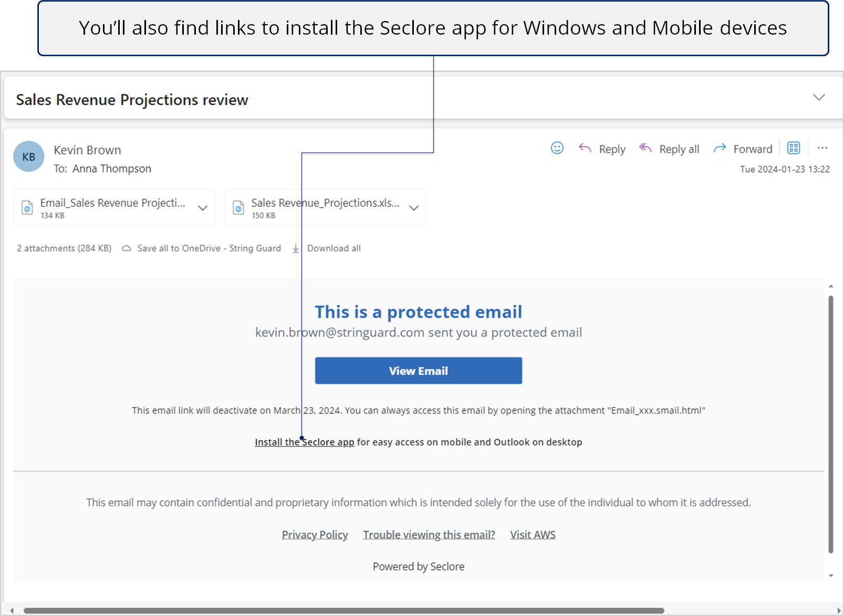
Task: Click the Reply all label
Action: (x=679, y=149)
